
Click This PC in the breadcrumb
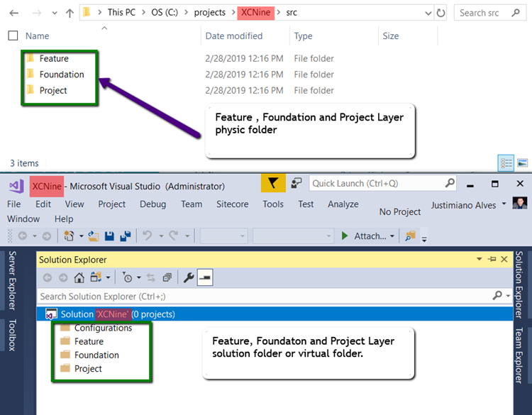(121, 13)
